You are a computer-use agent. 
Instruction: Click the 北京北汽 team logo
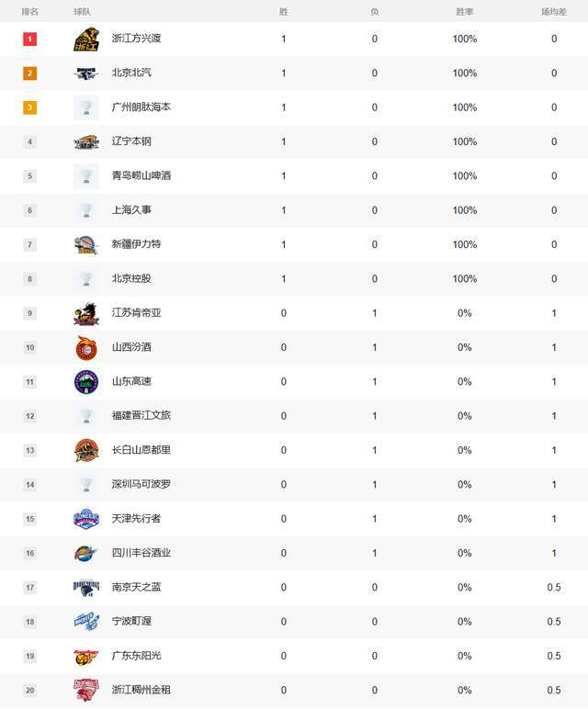click(x=86, y=73)
